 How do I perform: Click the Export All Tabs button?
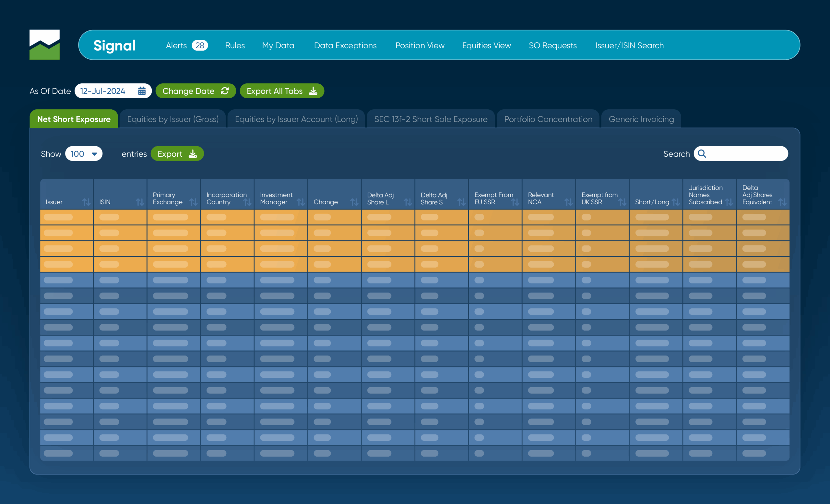pyautogui.click(x=282, y=91)
